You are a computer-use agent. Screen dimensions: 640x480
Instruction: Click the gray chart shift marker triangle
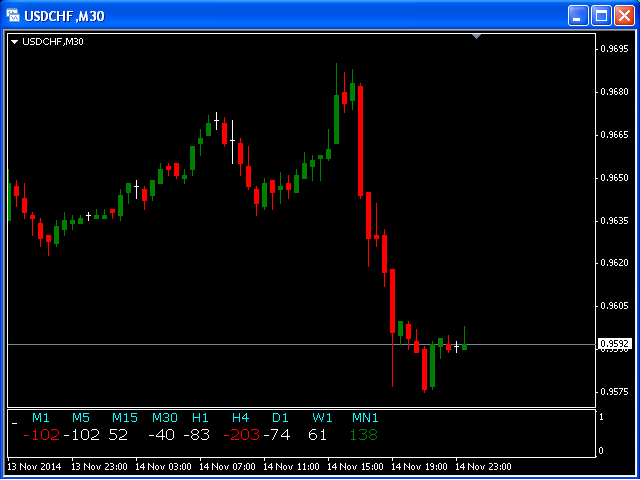point(477,36)
